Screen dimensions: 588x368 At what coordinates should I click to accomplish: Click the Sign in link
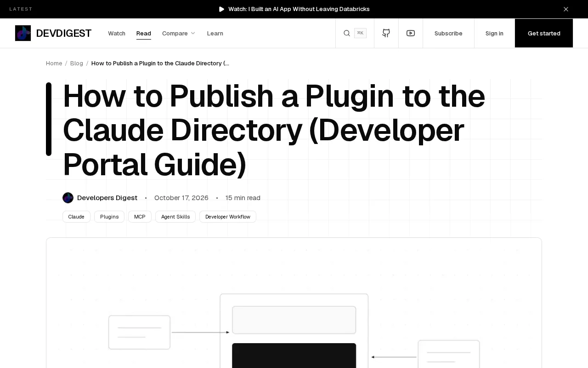(x=494, y=33)
